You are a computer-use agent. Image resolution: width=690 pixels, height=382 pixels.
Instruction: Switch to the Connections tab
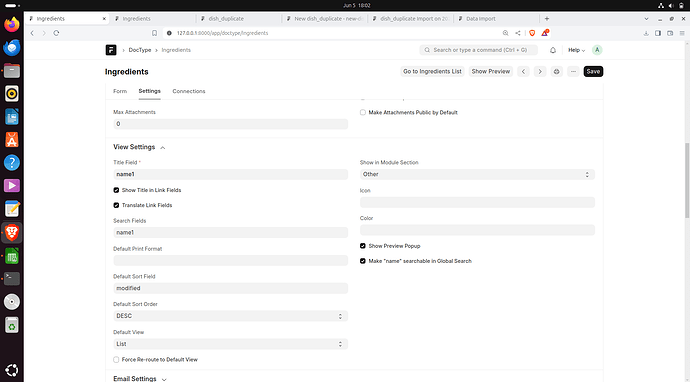tap(189, 91)
